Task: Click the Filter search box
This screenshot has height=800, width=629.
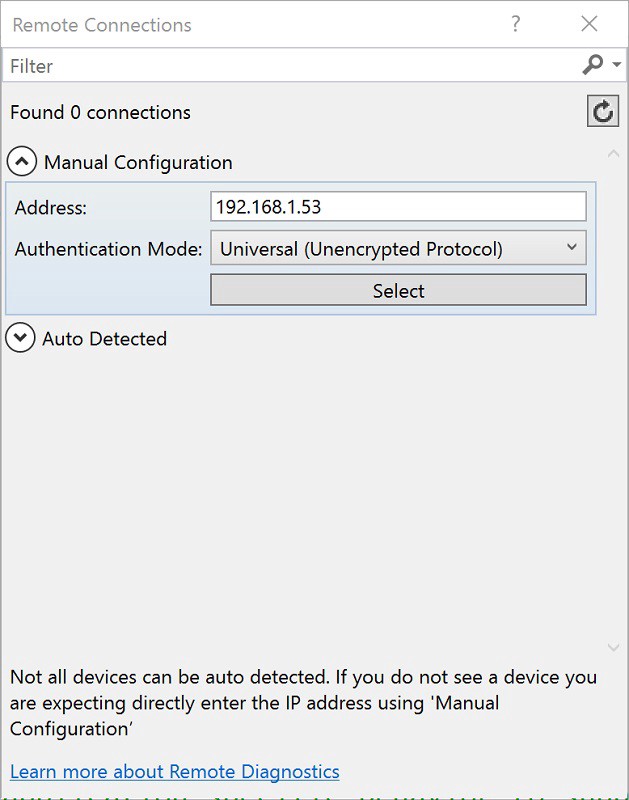Action: coord(290,66)
